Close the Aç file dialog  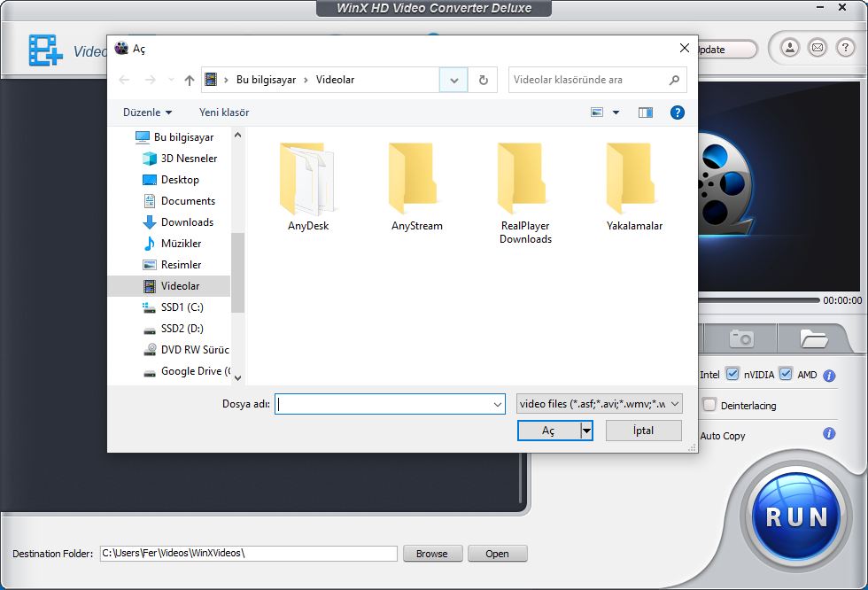684,48
